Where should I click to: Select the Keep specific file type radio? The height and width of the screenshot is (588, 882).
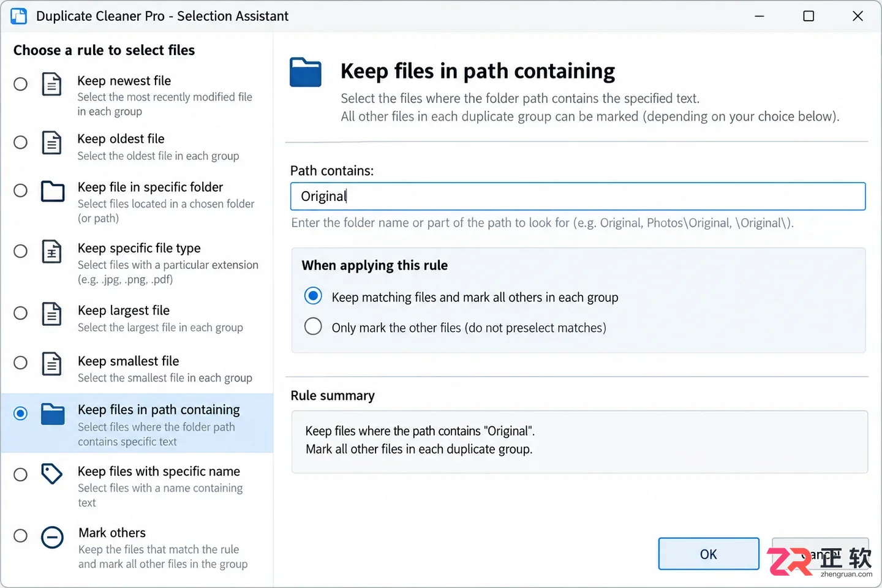coord(20,251)
